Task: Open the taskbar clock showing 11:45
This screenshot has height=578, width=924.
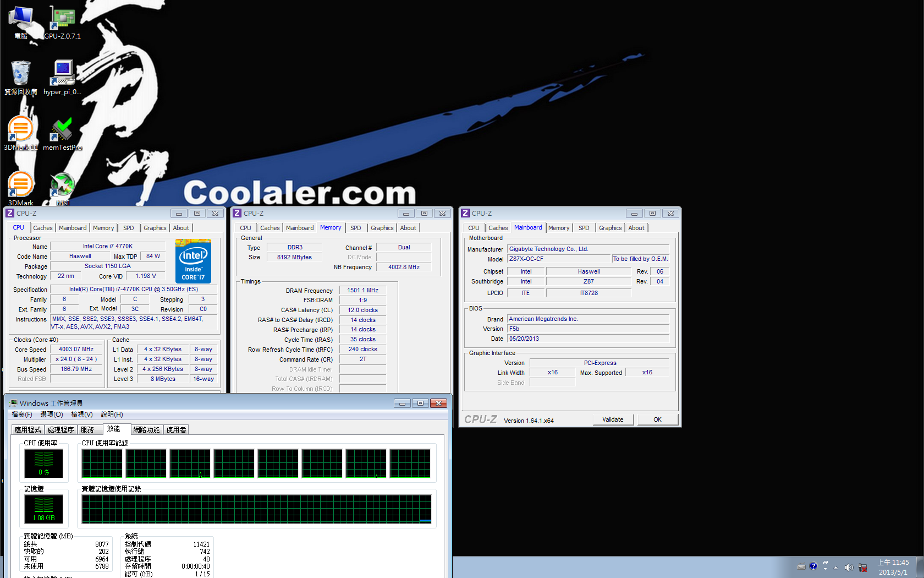Action: coord(893,568)
